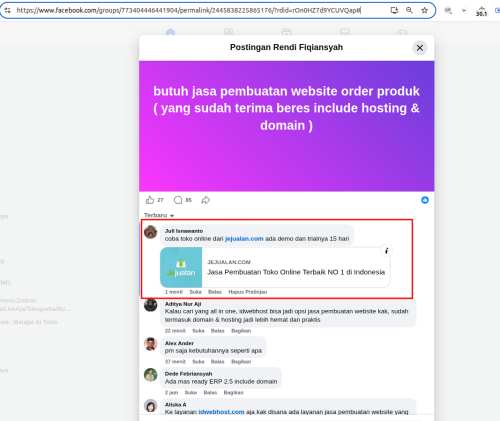This screenshot has height=421, width=500.
Task: Click Suka under Alex Ander's comment
Action: [198, 362]
